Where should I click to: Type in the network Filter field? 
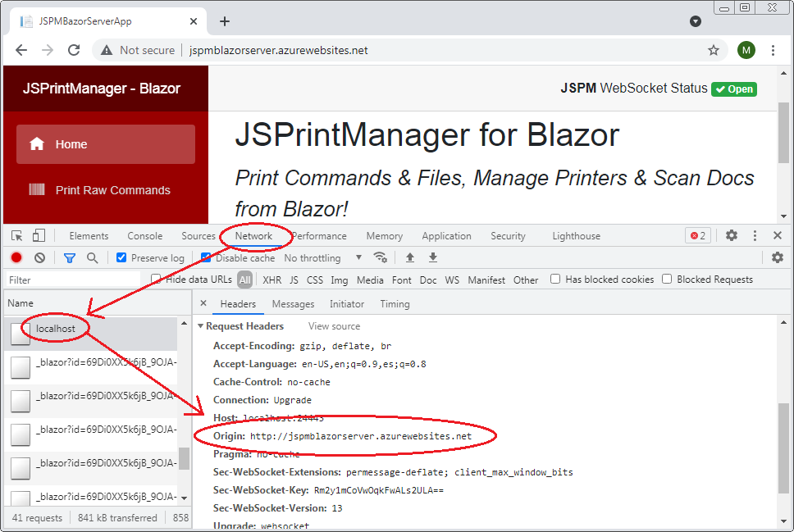[74, 280]
